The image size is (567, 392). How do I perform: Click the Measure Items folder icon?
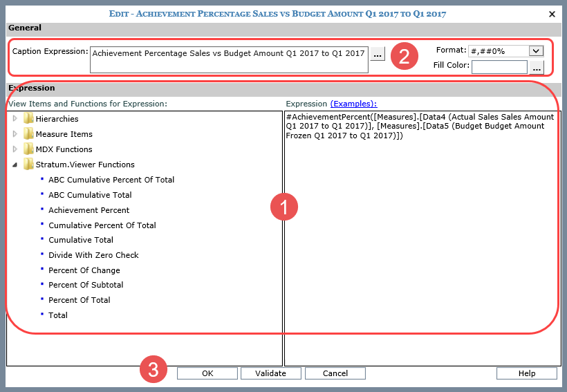[28, 134]
